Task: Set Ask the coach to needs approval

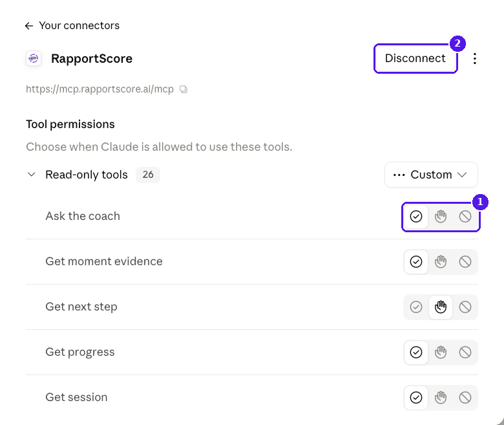Action: (x=441, y=217)
